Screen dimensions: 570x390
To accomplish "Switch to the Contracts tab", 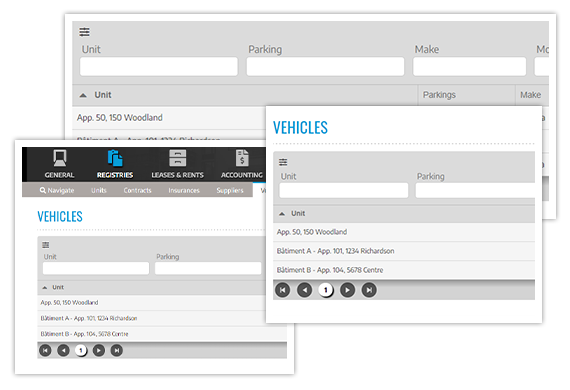I will coord(137,190).
